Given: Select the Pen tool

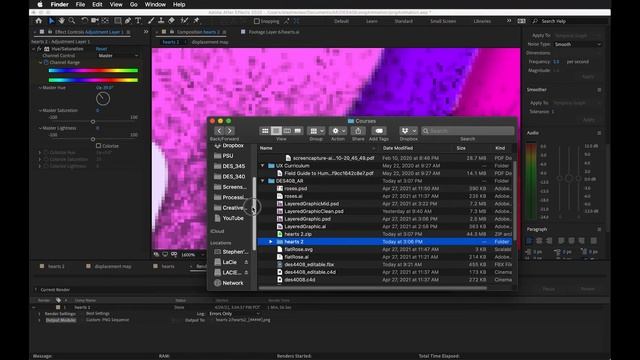Looking at the screenshot, I should point(128,20).
